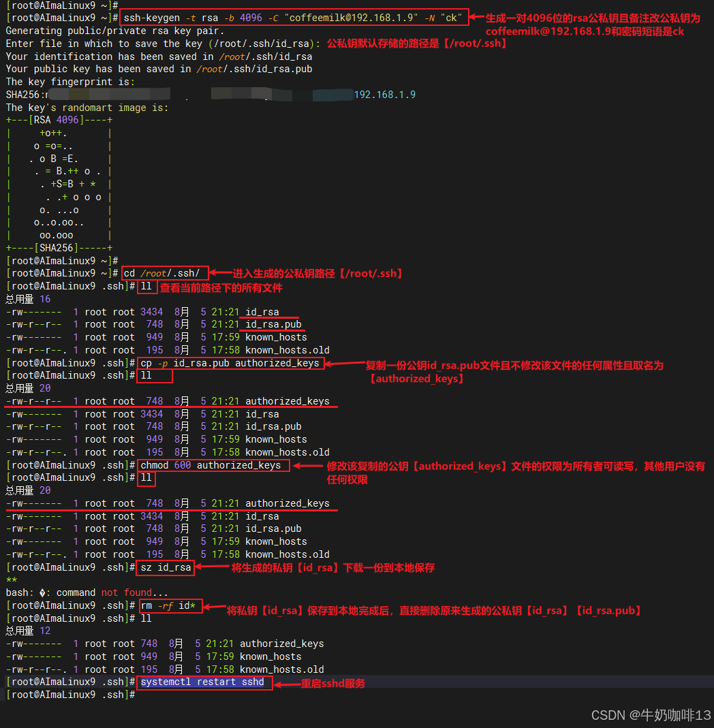Click known_hosts.old filename under '总用量 16' listing
Image resolution: width=714 pixels, height=728 pixels.
(x=287, y=350)
